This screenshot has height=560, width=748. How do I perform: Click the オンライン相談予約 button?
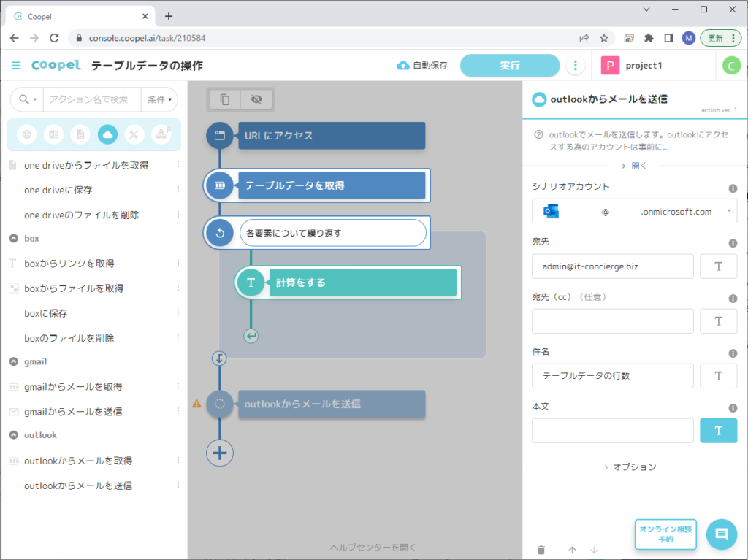[x=665, y=534]
